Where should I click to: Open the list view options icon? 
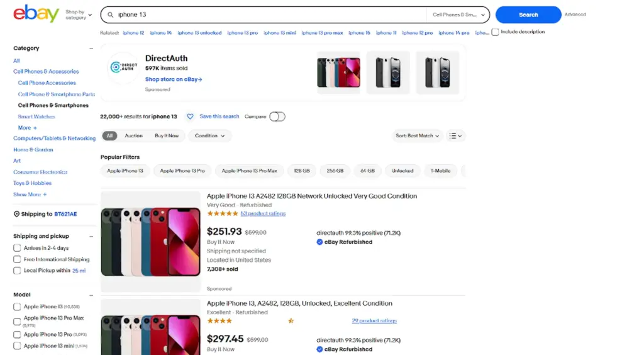click(x=455, y=136)
